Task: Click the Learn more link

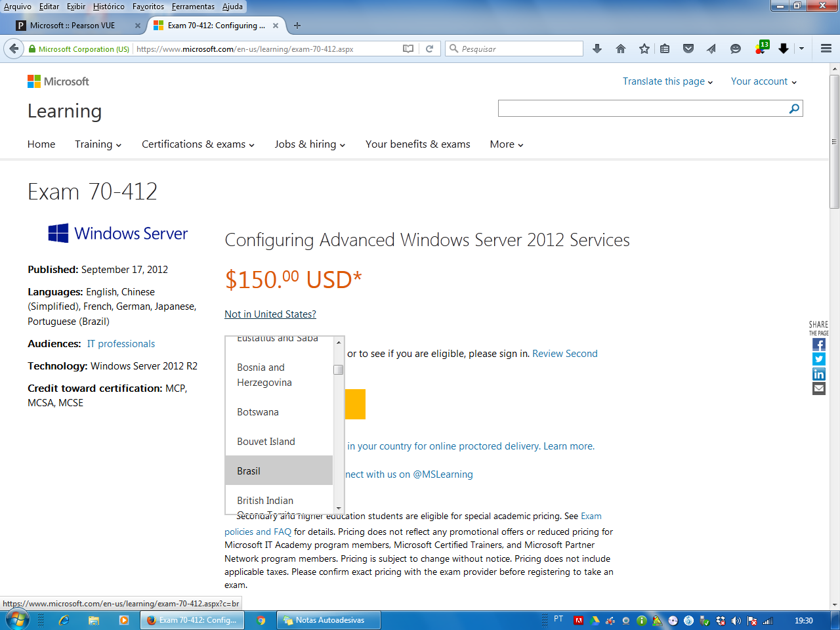Action: [569, 446]
